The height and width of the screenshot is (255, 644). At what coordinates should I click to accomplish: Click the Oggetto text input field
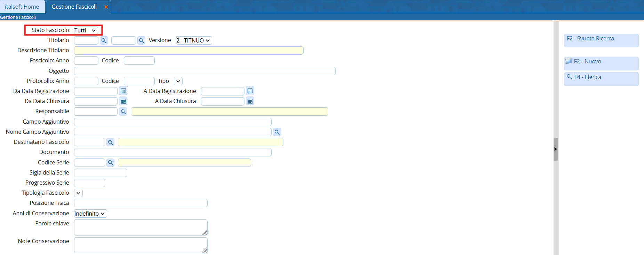click(x=204, y=71)
